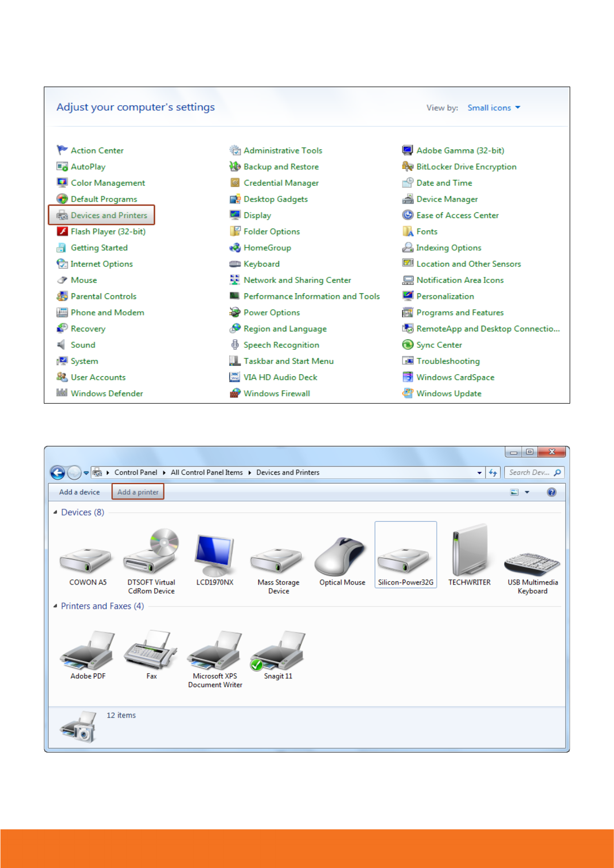Viewport: 614px width, 868px height.
Task: Click the back navigation arrow button
Action: (58, 473)
